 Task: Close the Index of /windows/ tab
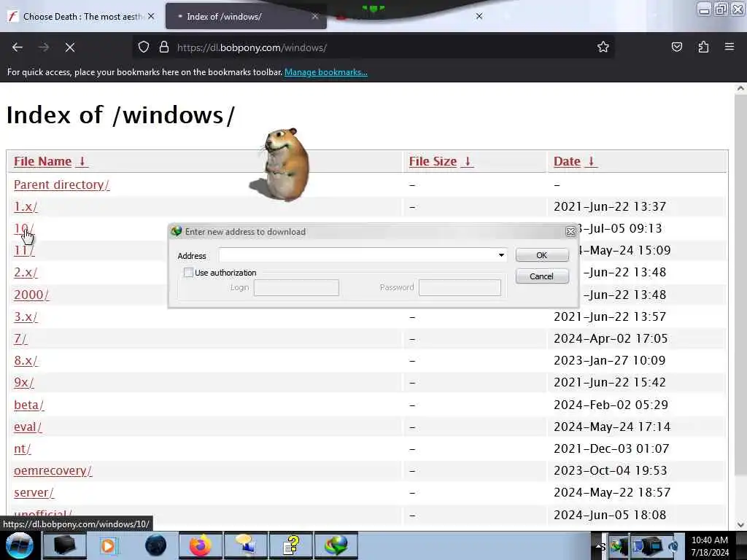(315, 16)
